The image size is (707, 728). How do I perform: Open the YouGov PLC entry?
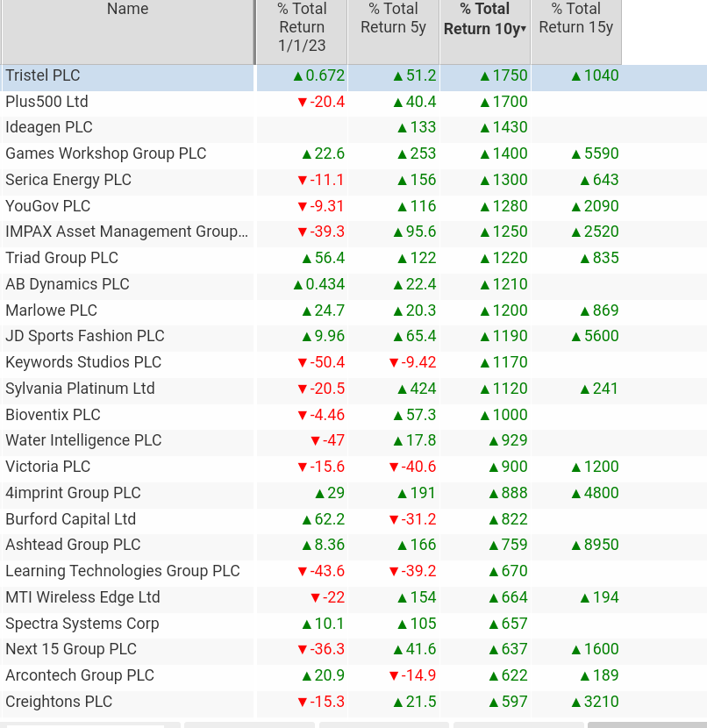click(x=48, y=205)
